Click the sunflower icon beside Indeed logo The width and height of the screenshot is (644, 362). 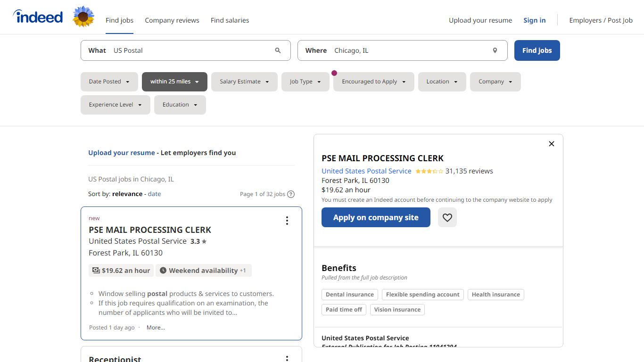coord(83,16)
